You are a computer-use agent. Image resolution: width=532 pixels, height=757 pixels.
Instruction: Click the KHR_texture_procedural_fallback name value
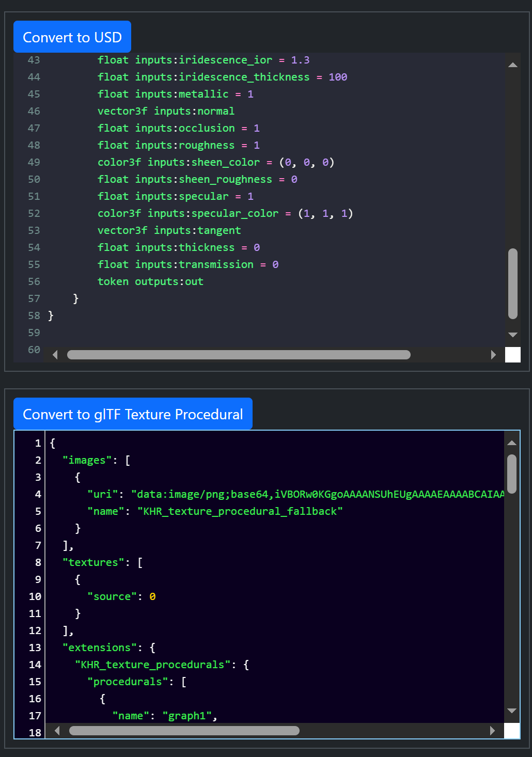coord(240,511)
